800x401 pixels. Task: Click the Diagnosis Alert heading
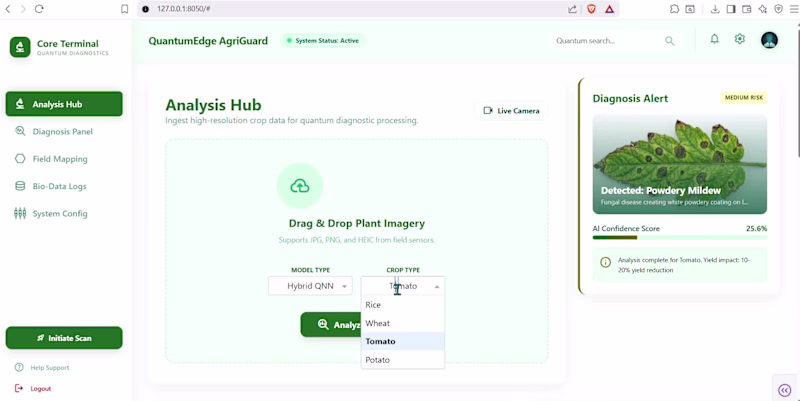[x=630, y=98]
